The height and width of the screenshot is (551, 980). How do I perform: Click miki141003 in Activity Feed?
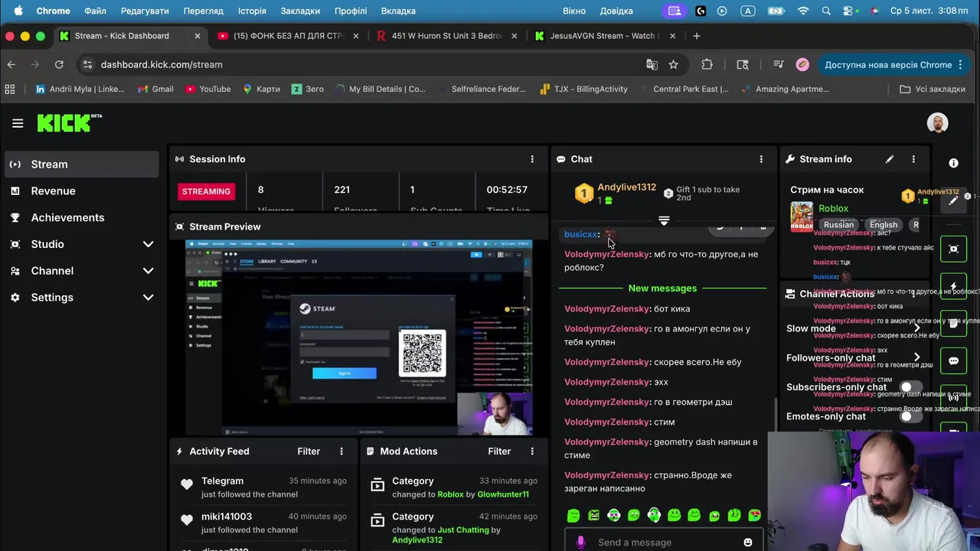(227, 517)
